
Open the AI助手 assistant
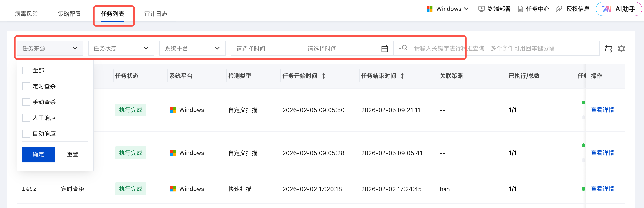(x=618, y=9)
